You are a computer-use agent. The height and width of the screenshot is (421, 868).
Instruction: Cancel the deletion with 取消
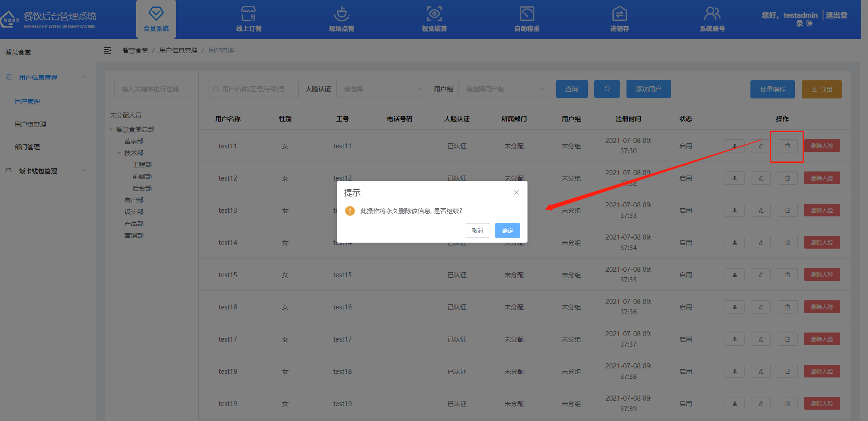[477, 230]
